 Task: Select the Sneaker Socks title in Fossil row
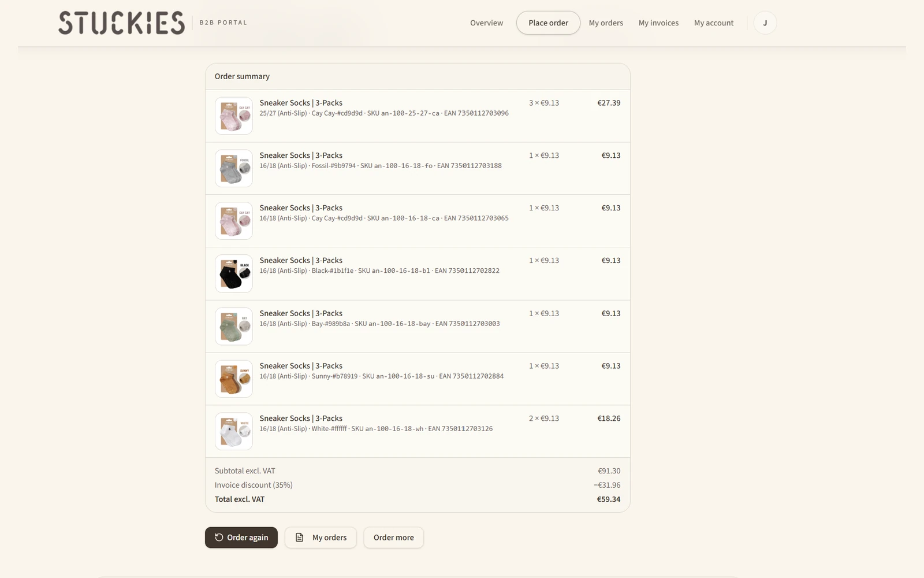click(301, 155)
